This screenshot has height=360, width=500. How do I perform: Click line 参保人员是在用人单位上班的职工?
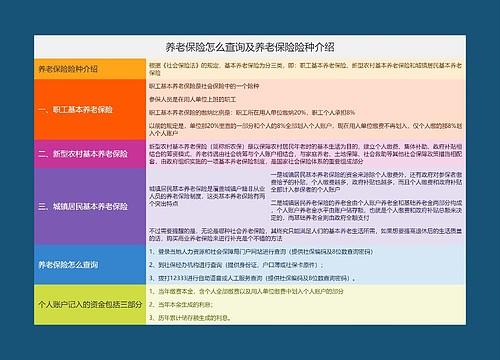point(192,100)
